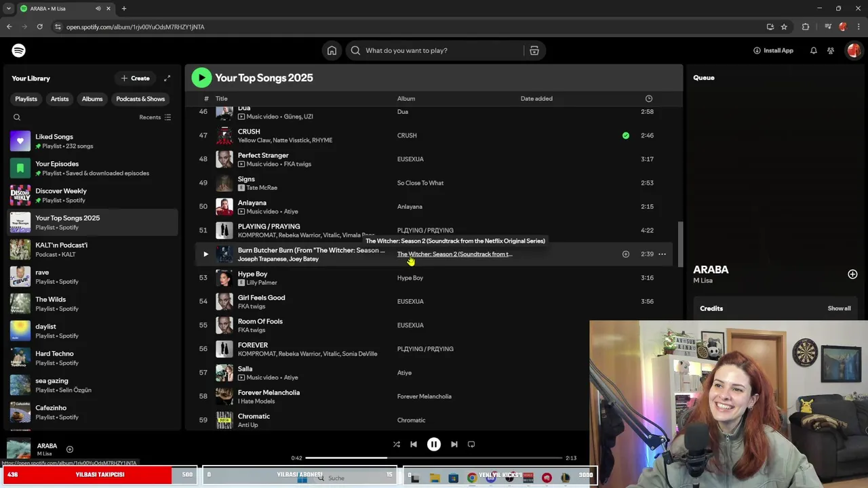Screen dimensions: 868x488
Task: Filter library by Playlists
Action: 26,99
